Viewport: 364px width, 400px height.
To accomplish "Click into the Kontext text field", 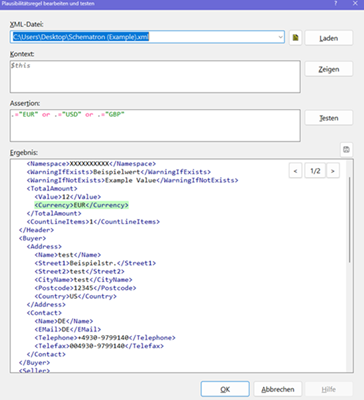I will click(155, 77).
